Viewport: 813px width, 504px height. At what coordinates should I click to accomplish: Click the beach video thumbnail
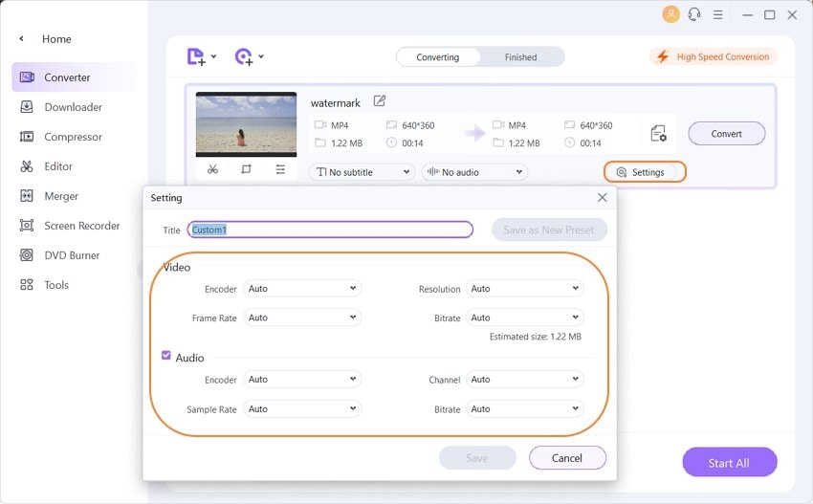tap(246, 124)
